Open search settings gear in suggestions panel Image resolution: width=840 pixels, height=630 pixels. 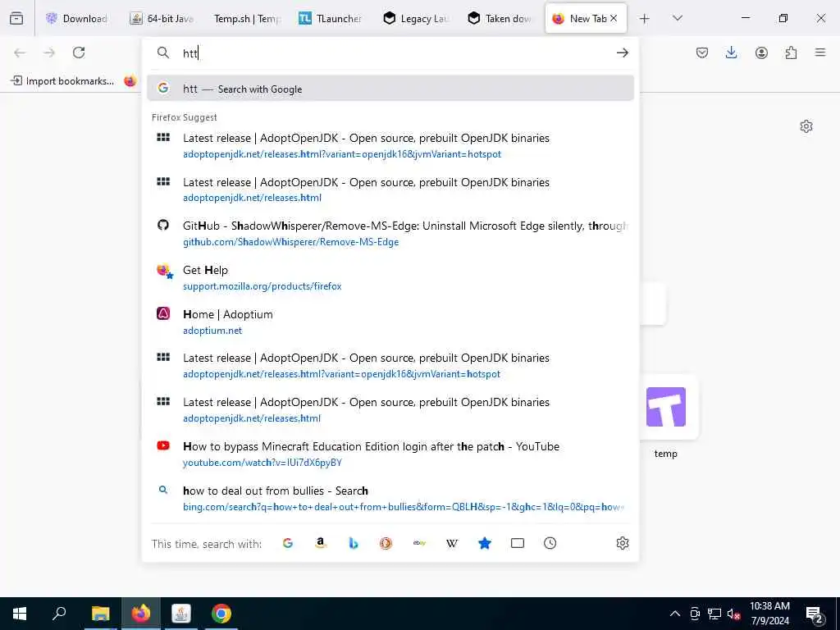[x=623, y=543]
